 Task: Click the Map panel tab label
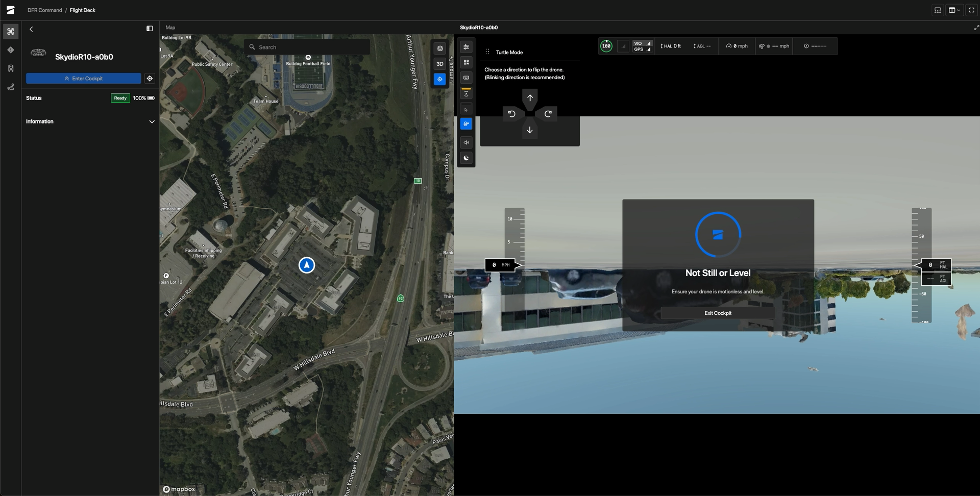[x=170, y=28]
